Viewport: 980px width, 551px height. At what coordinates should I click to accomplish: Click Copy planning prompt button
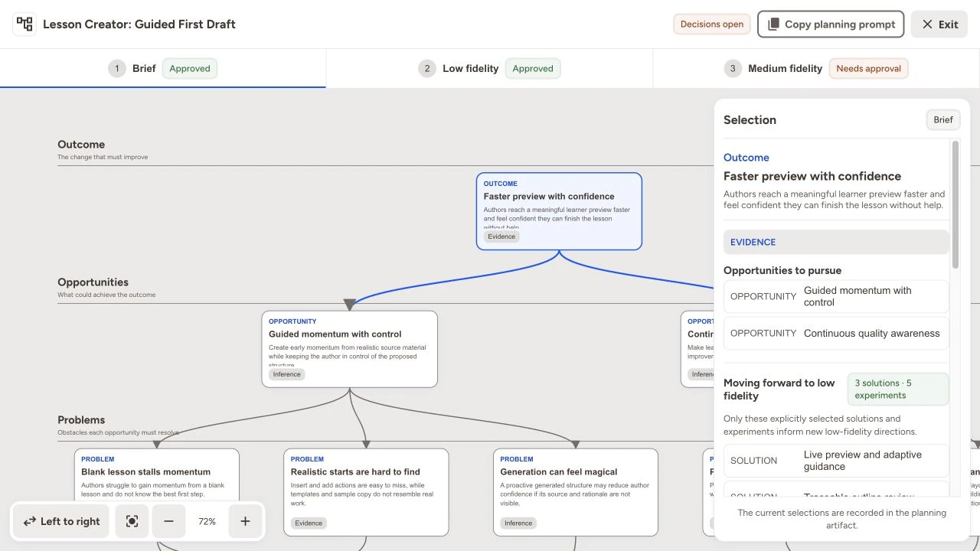tap(831, 24)
